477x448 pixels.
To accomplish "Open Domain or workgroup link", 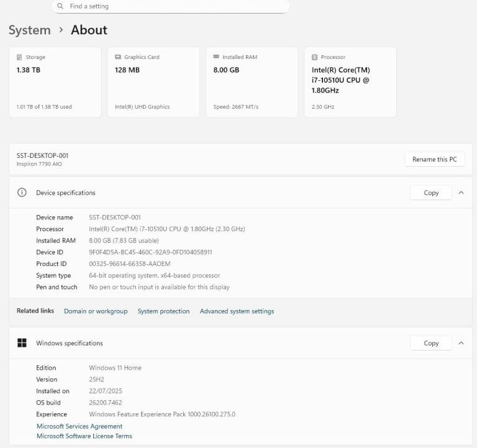I will pyautogui.click(x=96, y=311).
